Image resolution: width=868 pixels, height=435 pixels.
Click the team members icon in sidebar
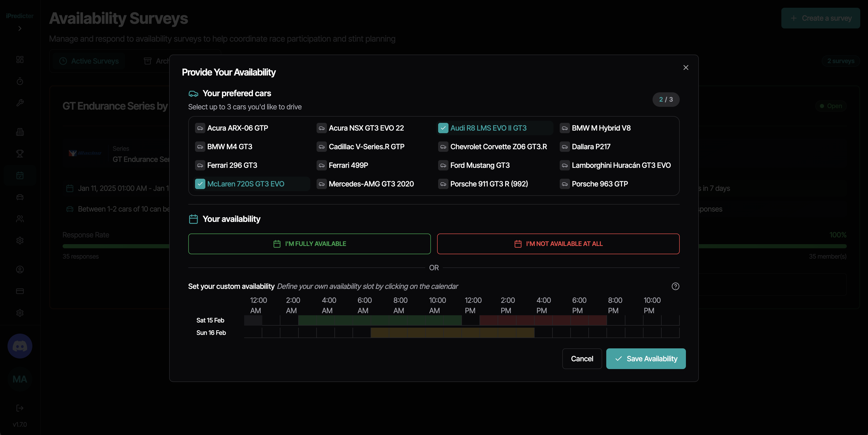(20, 219)
